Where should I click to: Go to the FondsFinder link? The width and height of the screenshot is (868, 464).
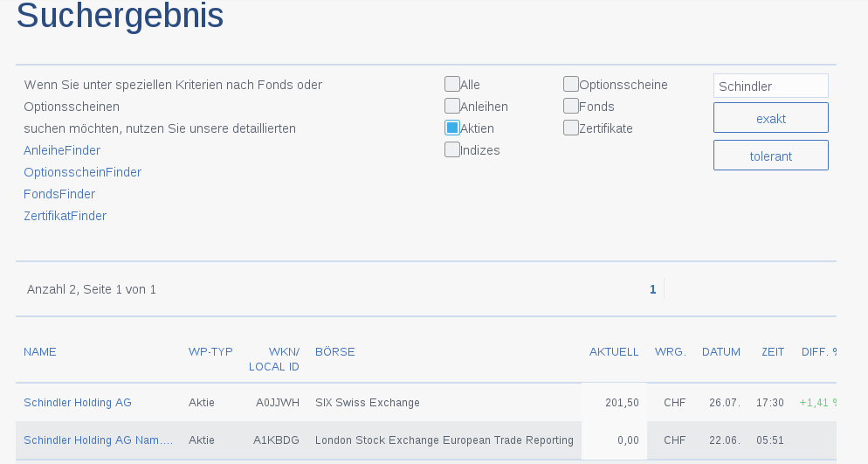pyautogui.click(x=59, y=194)
